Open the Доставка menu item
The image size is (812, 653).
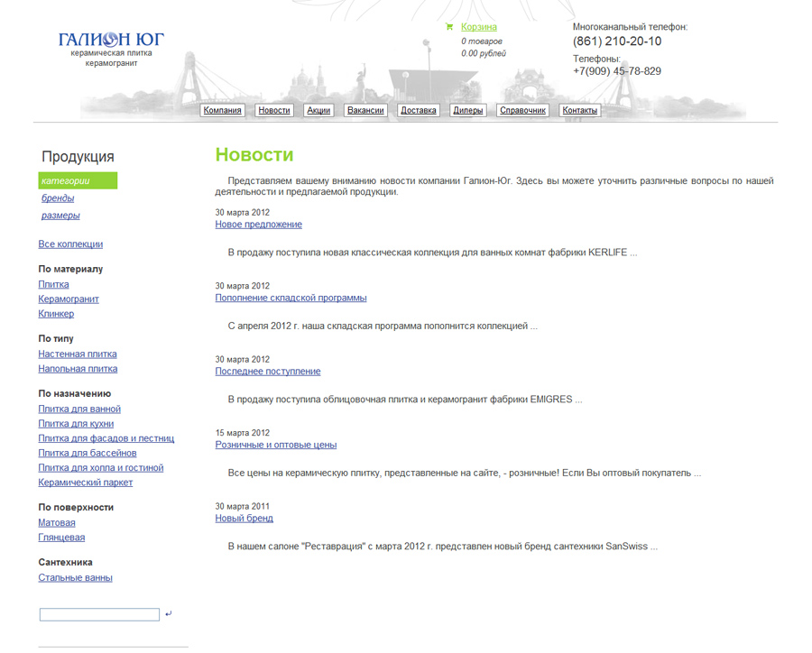point(419,110)
